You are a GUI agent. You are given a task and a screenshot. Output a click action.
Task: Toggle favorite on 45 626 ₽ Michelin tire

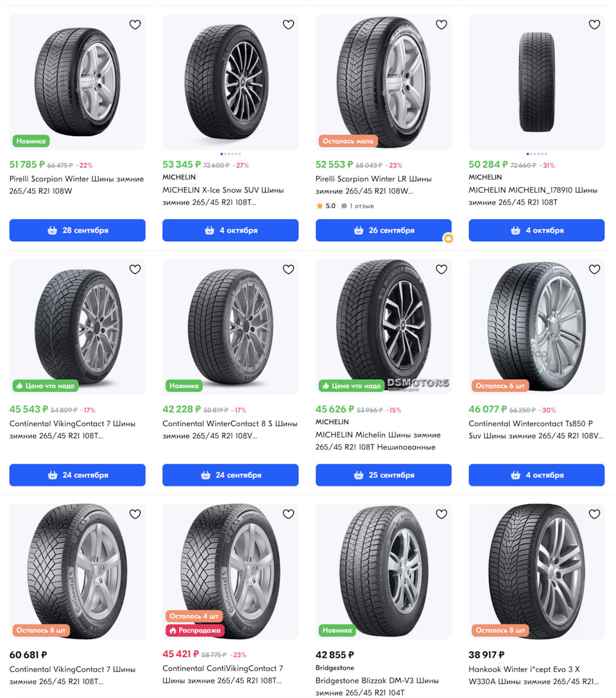[x=441, y=269]
